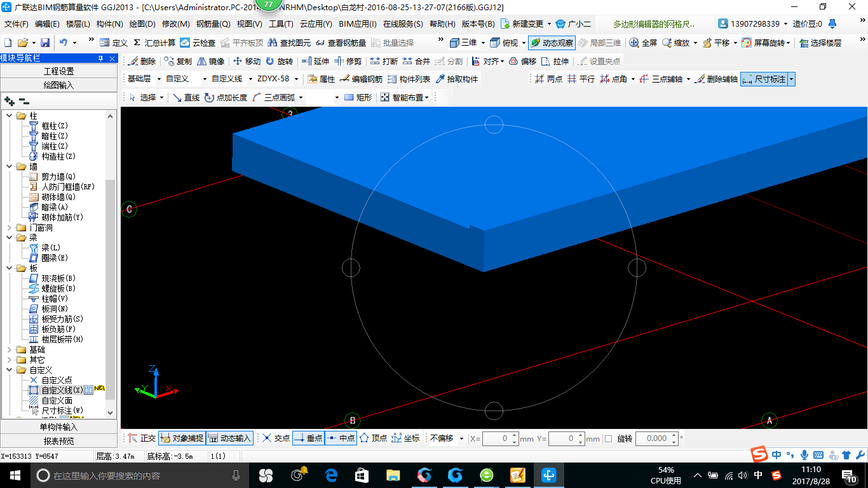
Task: Select the 修剪 (trim) tool
Action: point(348,62)
